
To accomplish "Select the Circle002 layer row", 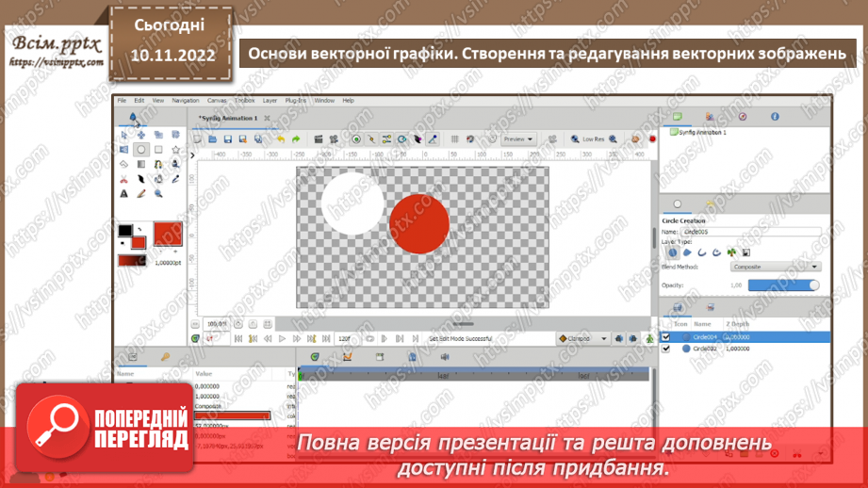I will [x=745, y=349].
